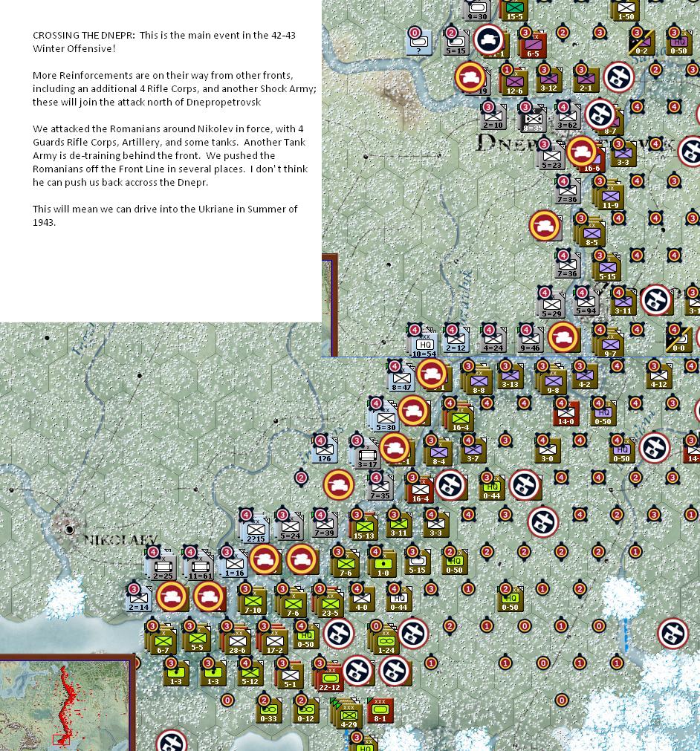Image resolution: width=700 pixels, height=751 pixels.
Task: Select the Axis infantry counter 7=35
Action: pyautogui.click(x=380, y=488)
